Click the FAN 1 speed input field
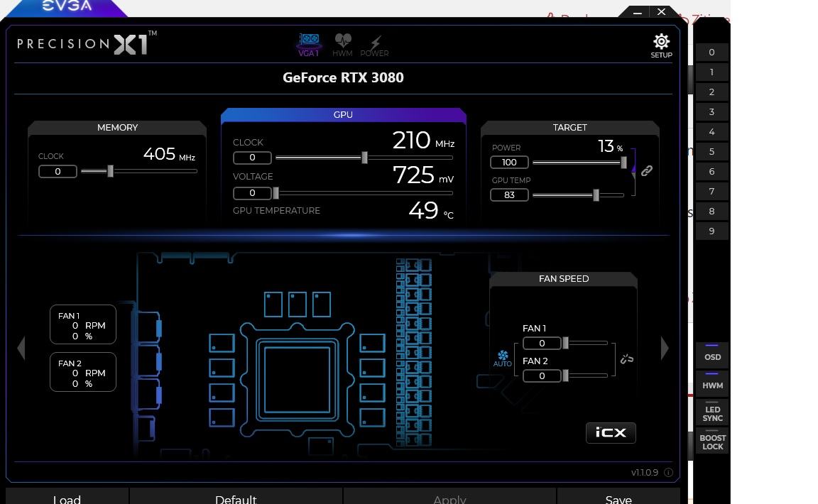 pyautogui.click(x=542, y=343)
